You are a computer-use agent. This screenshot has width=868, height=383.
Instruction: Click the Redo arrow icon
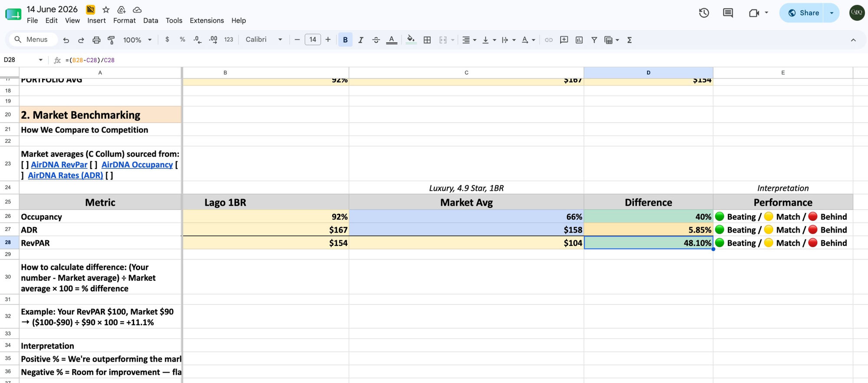[x=81, y=40]
